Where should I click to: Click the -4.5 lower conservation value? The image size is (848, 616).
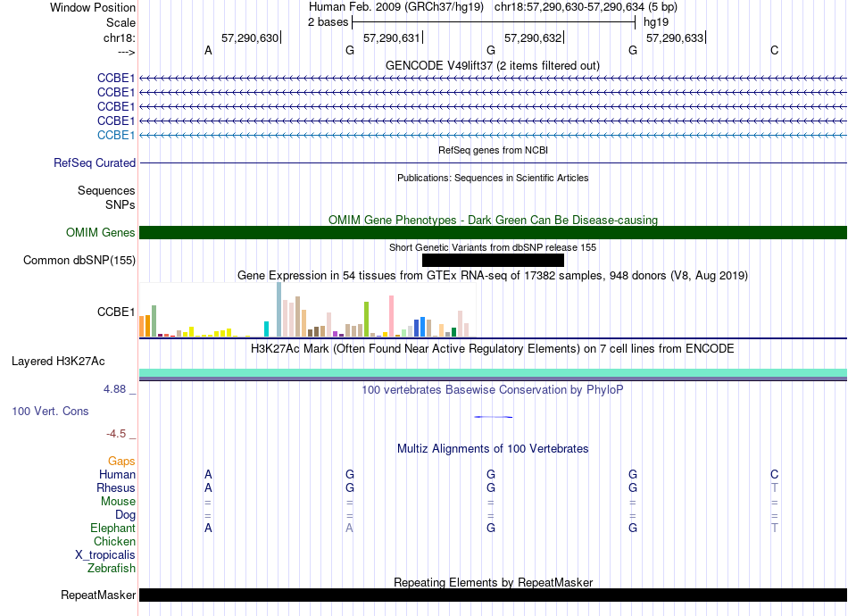coord(116,434)
